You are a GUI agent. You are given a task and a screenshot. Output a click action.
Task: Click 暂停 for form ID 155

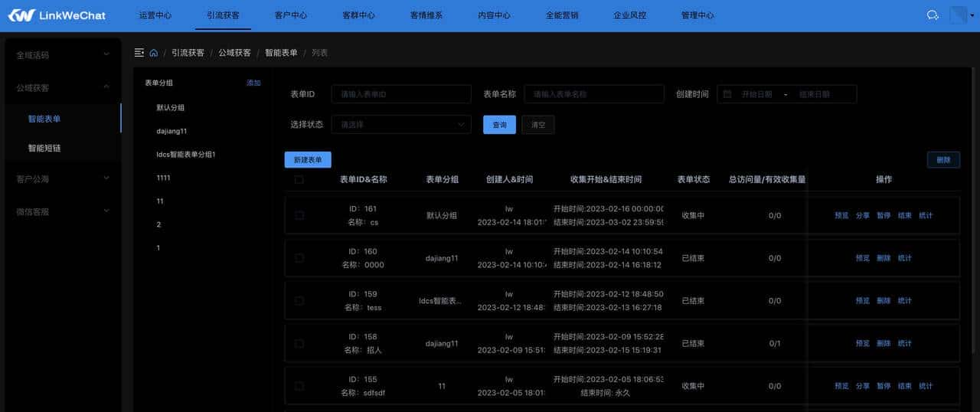pyautogui.click(x=884, y=387)
